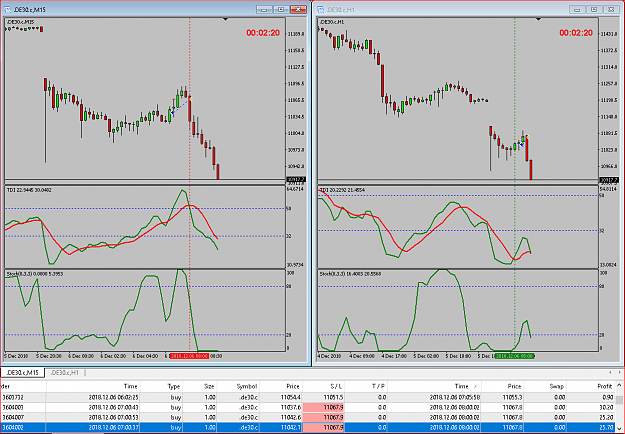625x434 pixels.
Task: Click the TDI indicator label in the H1 chart
Action: click(342, 190)
